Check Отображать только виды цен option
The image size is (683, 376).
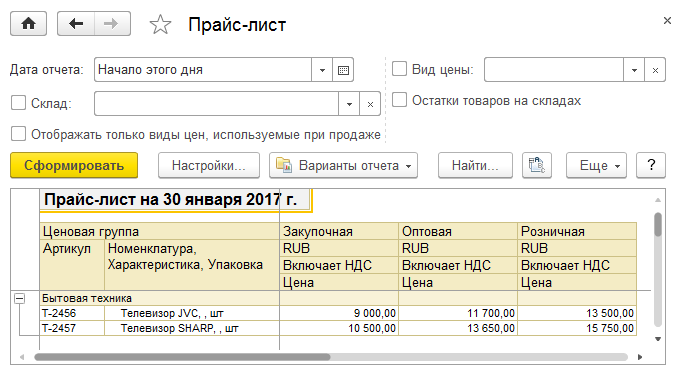tap(18, 134)
